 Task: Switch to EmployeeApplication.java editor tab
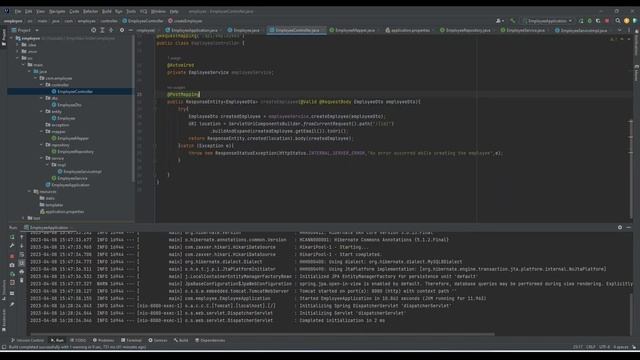click(x=192, y=30)
